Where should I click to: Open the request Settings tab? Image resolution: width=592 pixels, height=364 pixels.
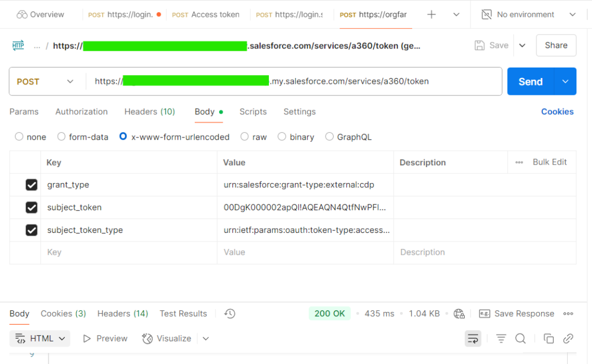[299, 112]
